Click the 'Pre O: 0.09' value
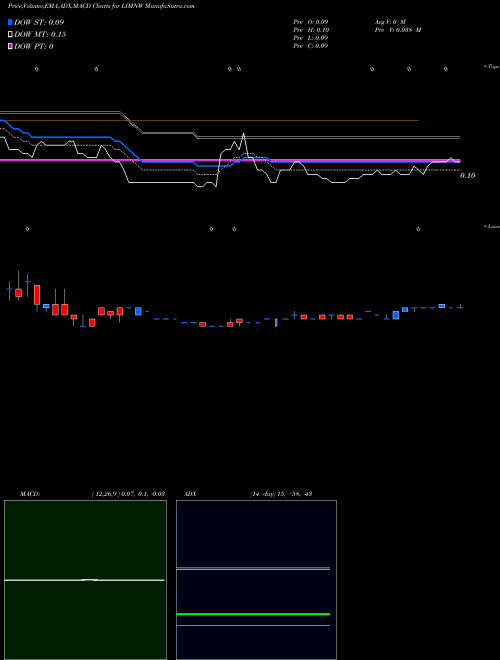This screenshot has height=660, width=500. pos(311,22)
